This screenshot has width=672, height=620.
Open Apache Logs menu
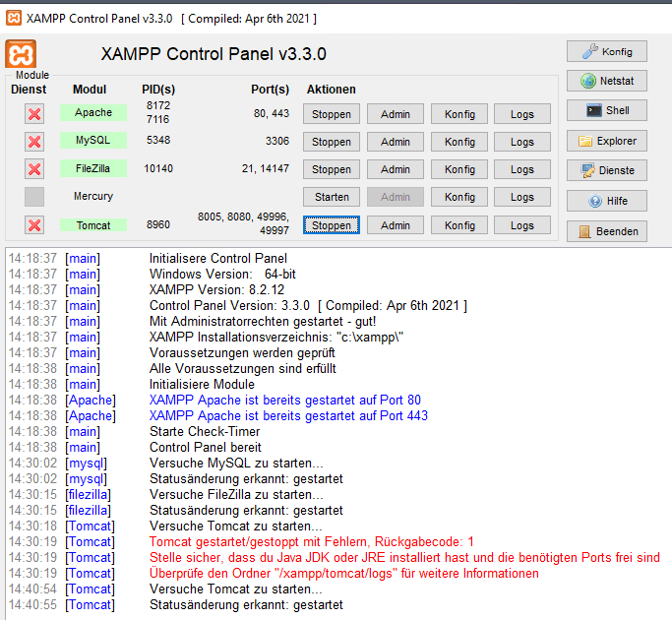coord(522,114)
